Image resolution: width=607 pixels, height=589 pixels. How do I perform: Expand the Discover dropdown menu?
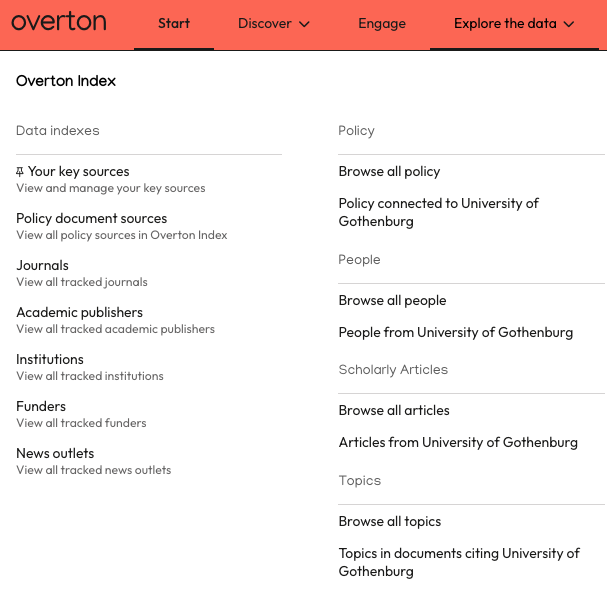(274, 24)
